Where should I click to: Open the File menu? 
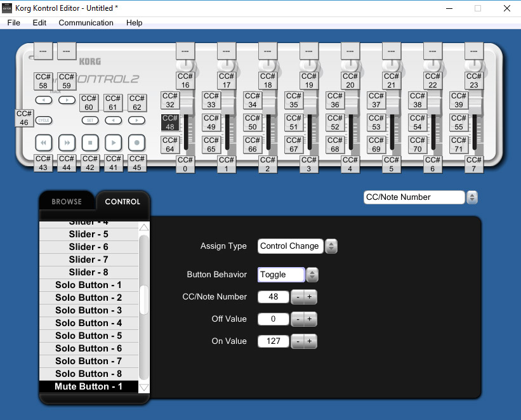[x=13, y=23]
